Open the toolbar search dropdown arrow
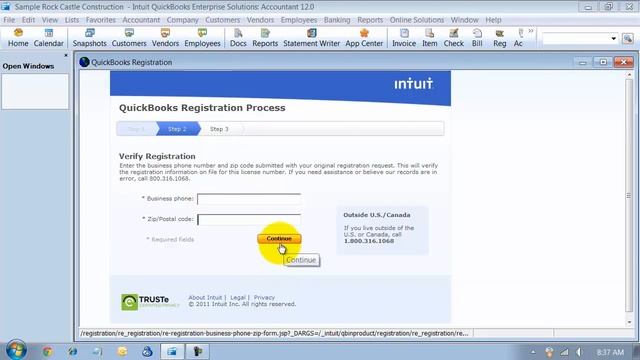The image size is (640, 360). tap(613, 39)
